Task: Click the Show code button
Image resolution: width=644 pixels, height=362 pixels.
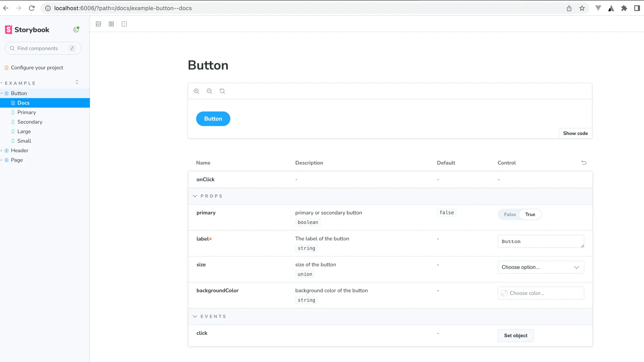Action: (x=575, y=133)
